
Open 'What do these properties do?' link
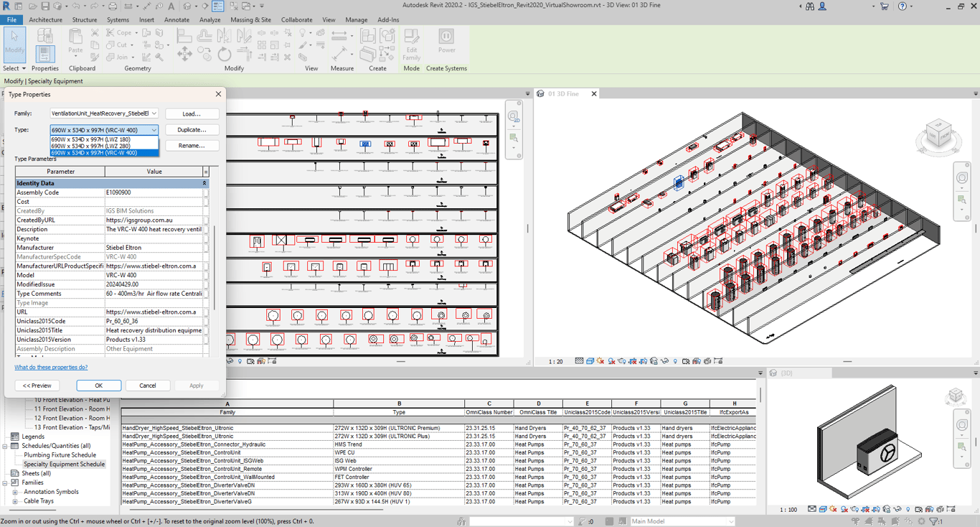51,367
